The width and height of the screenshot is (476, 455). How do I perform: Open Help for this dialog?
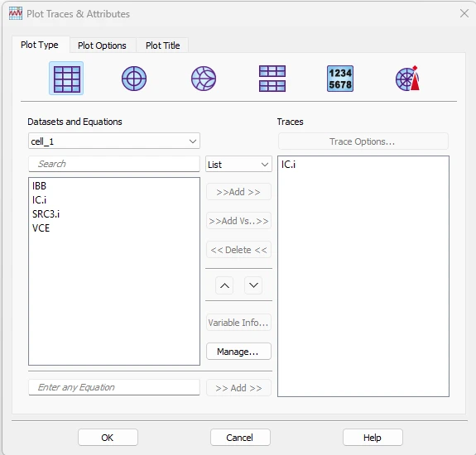click(373, 438)
